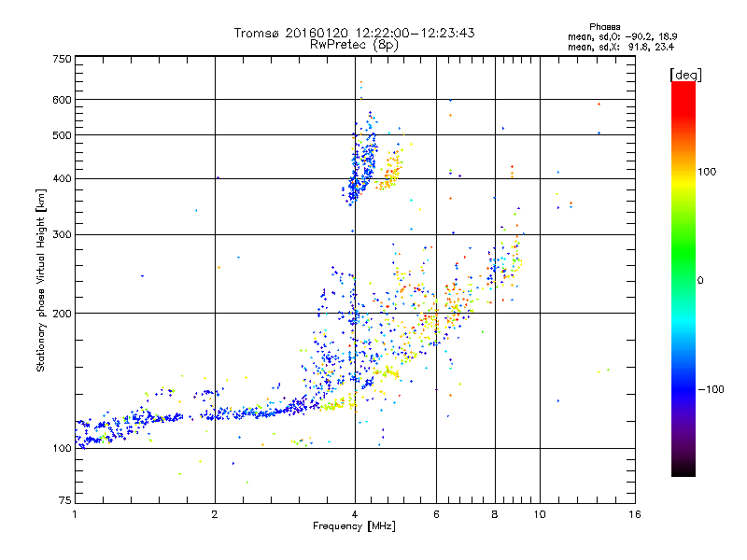Click the y-axis "600" tick label
This screenshot has height=560, width=747.
(x=62, y=100)
